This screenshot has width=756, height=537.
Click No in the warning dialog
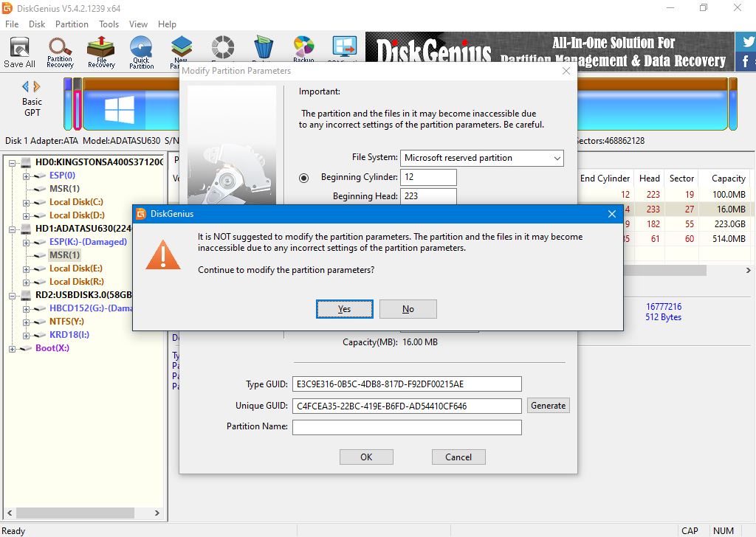pos(408,309)
